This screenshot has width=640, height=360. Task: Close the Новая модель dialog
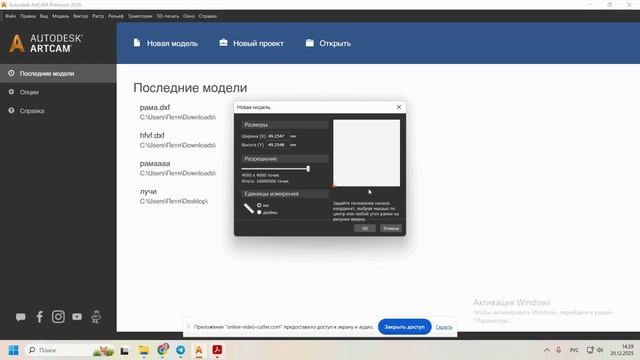pyautogui.click(x=399, y=107)
